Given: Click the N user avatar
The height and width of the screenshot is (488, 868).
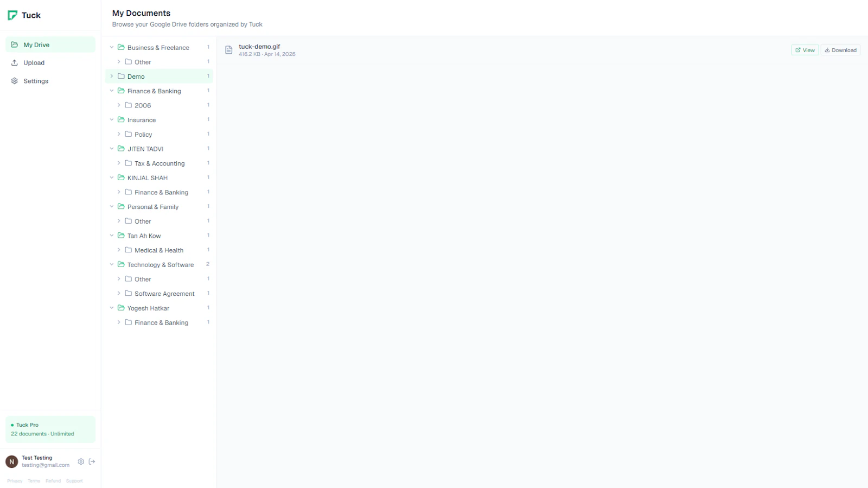Looking at the screenshot, I should [12, 461].
